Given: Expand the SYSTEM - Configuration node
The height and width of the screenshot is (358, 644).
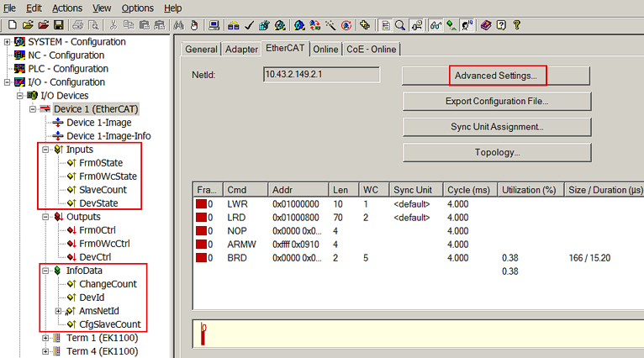Looking at the screenshot, I should 7,42.
